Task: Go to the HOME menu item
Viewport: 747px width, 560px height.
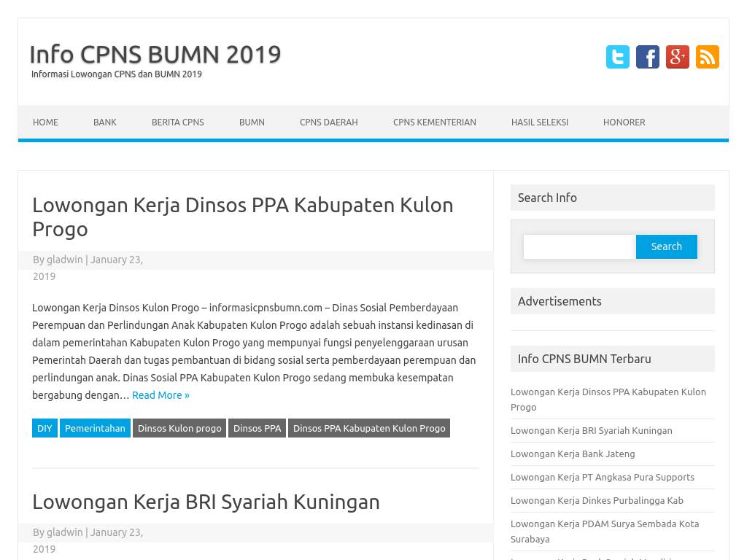Action: tap(45, 122)
